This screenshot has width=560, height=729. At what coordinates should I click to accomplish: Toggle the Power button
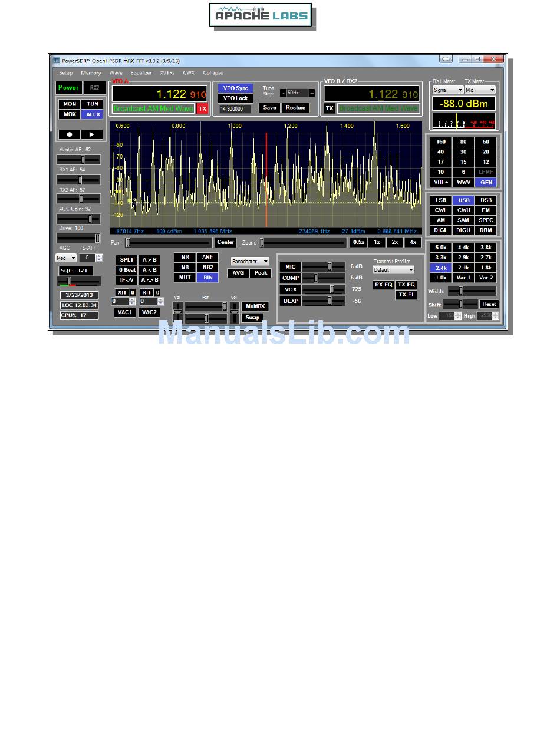pos(68,88)
